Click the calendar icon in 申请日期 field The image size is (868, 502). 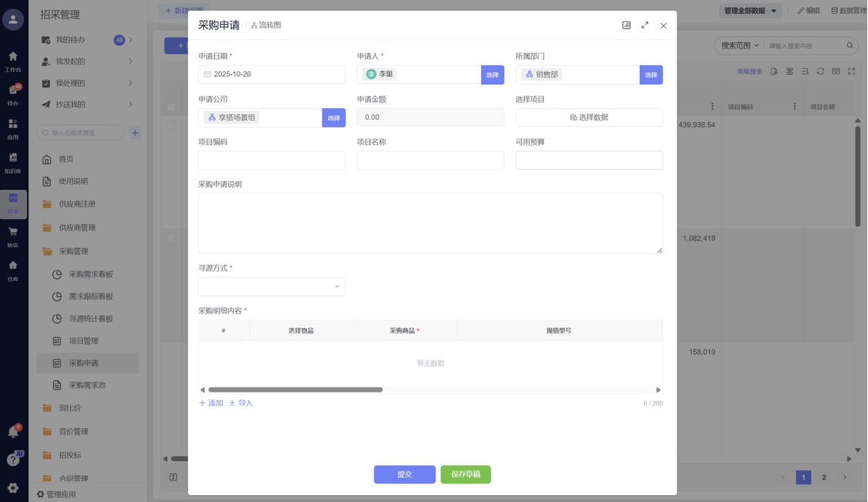pos(207,75)
